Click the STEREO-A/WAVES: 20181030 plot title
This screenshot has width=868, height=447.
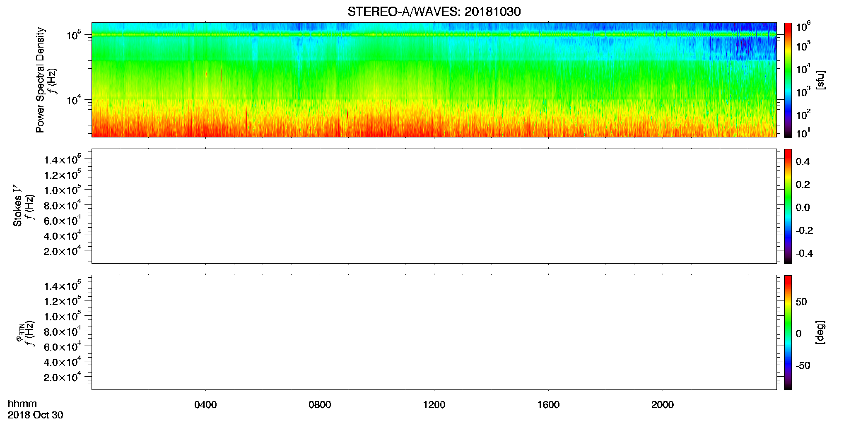pos(434,12)
